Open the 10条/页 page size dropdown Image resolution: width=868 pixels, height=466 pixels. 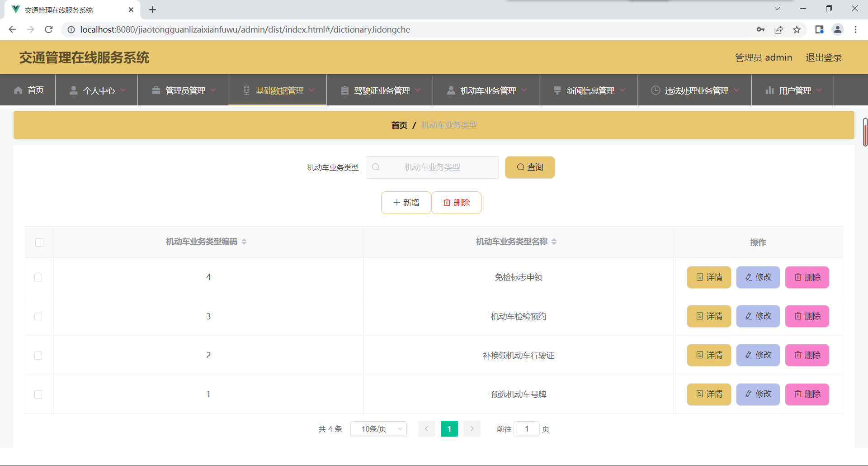378,429
